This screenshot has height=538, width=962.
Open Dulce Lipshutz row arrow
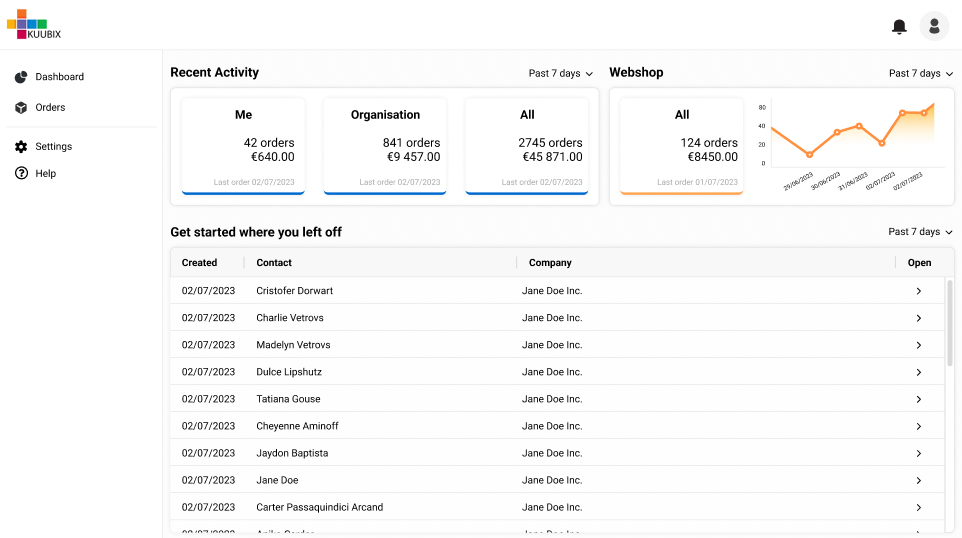(x=918, y=372)
